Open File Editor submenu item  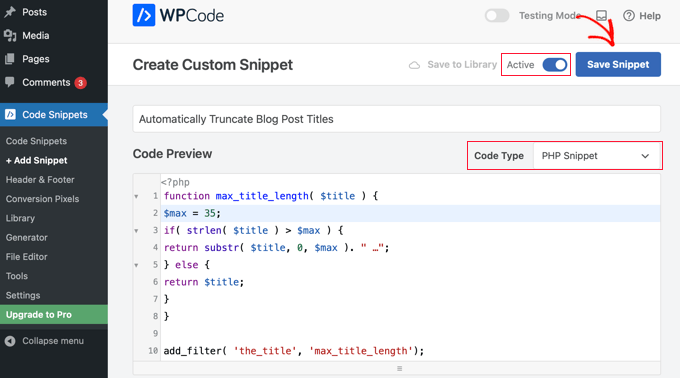click(x=26, y=257)
